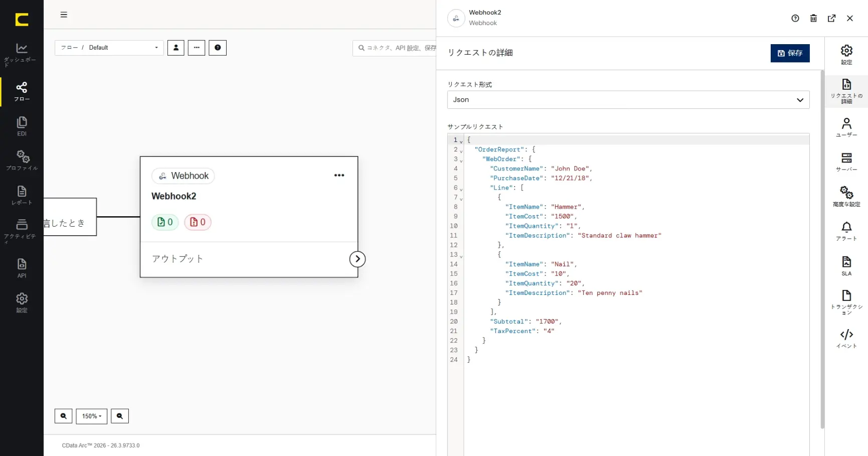The image size is (868, 456).
Task: Open the Settings (設定) tab in the Webhook2 panel
Action: coord(846,55)
